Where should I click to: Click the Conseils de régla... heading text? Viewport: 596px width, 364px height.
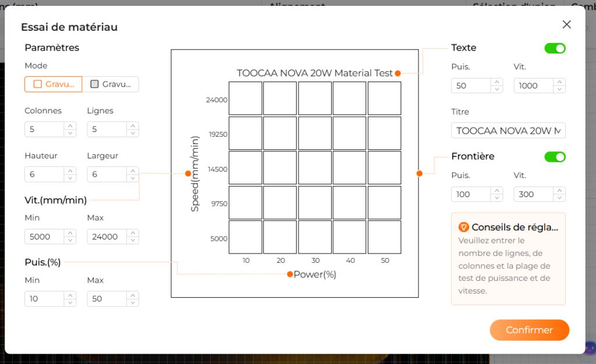click(x=515, y=227)
